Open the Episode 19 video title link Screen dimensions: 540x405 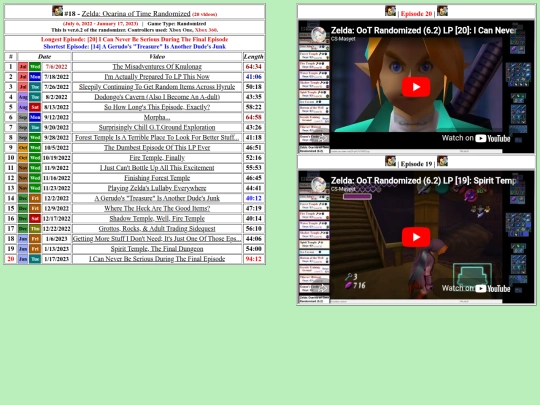[424, 180]
